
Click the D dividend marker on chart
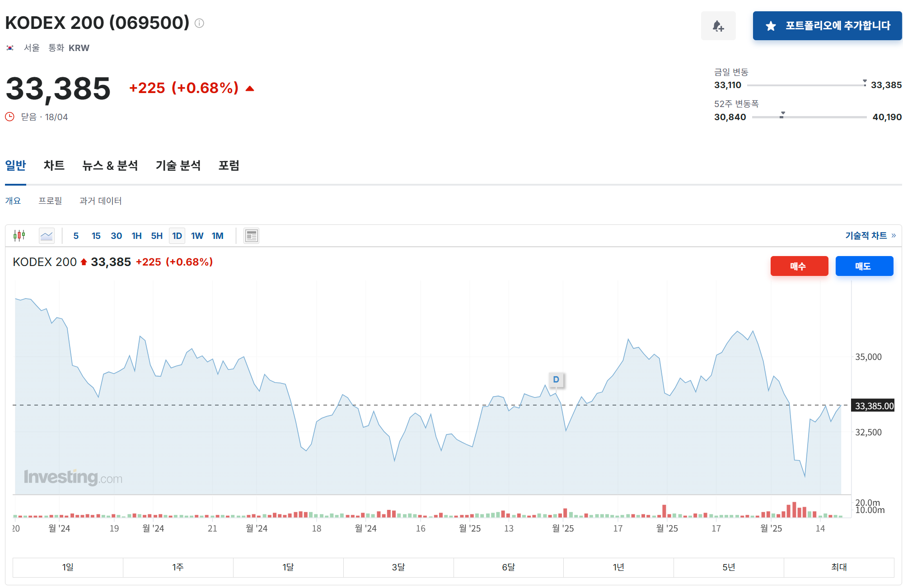click(556, 379)
